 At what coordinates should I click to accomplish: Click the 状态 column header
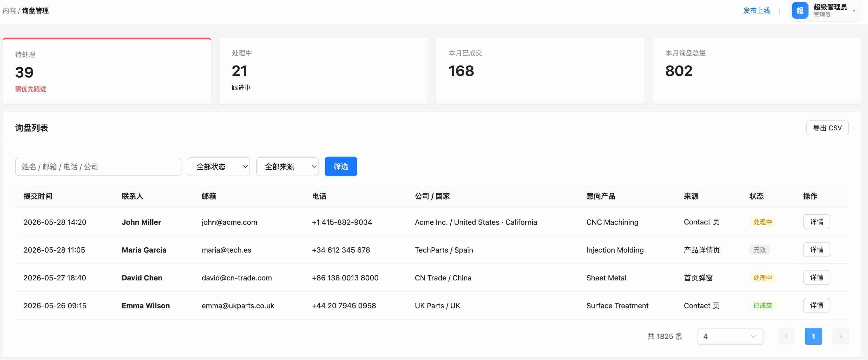click(x=757, y=196)
